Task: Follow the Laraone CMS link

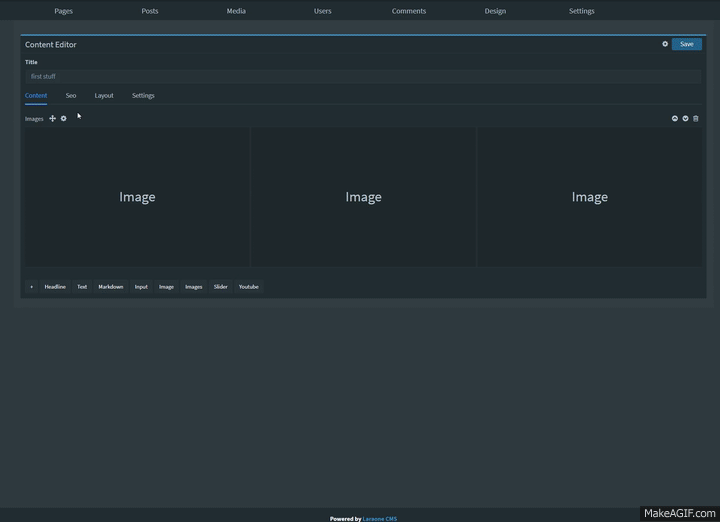Action: tap(380, 519)
